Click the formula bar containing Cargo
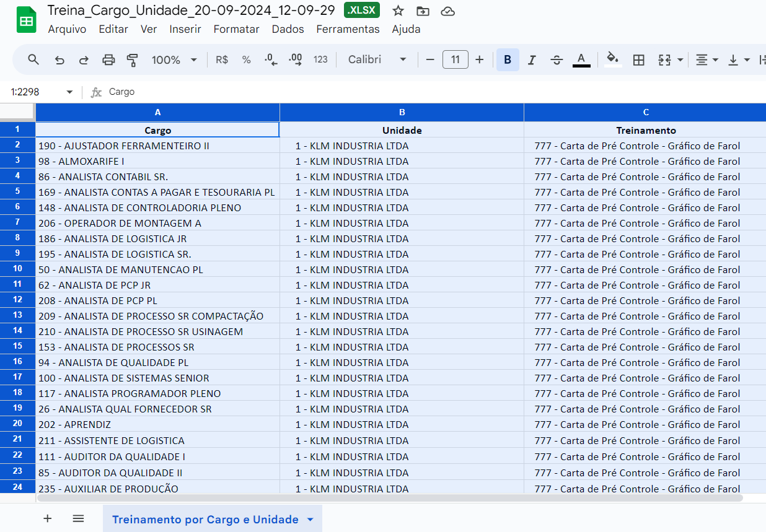 coord(434,92)
